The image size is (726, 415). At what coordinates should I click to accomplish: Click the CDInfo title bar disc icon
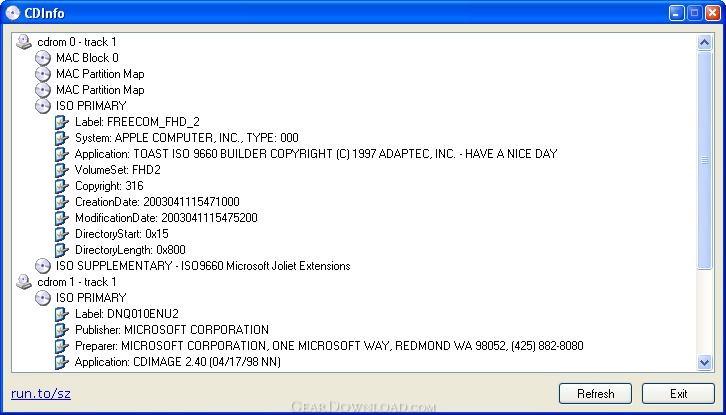(13, 13)
